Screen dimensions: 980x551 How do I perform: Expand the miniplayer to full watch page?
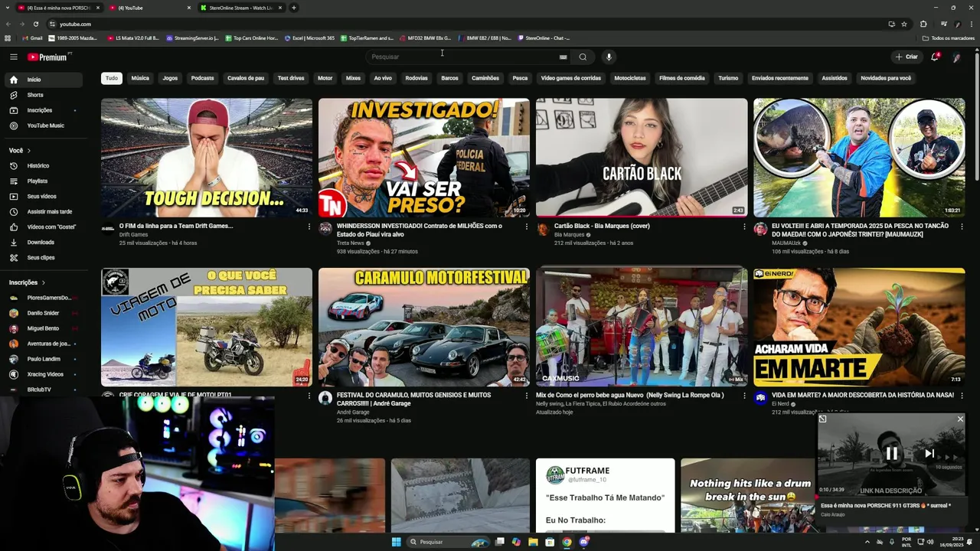click(x=822, y=419)
